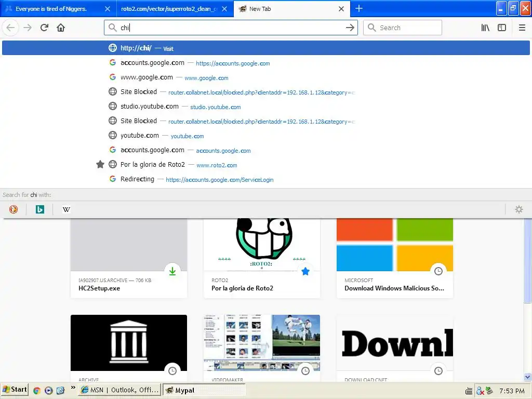
Task: Click the network icon with red X in tray
Action: coord(480,391)
